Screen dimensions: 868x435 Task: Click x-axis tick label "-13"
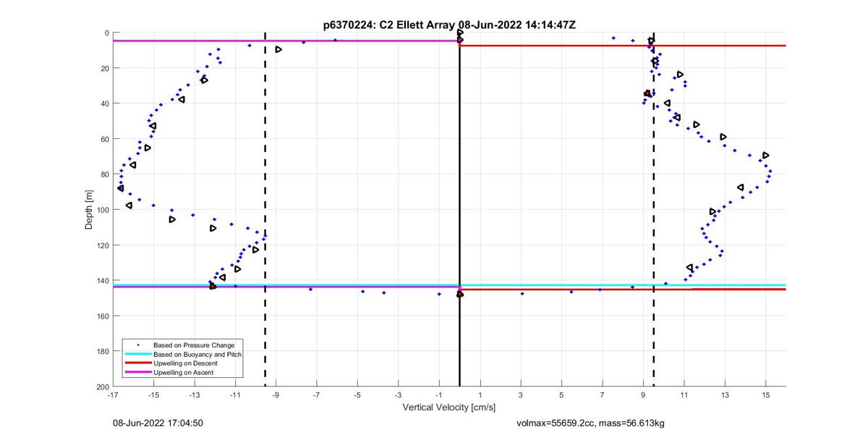click(x=194, y=396)
